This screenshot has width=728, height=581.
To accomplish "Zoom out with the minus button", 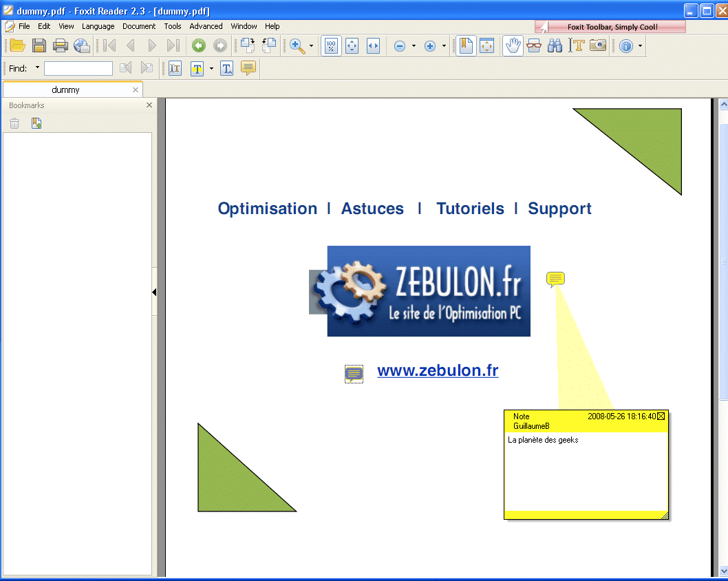I will point(400,46).
